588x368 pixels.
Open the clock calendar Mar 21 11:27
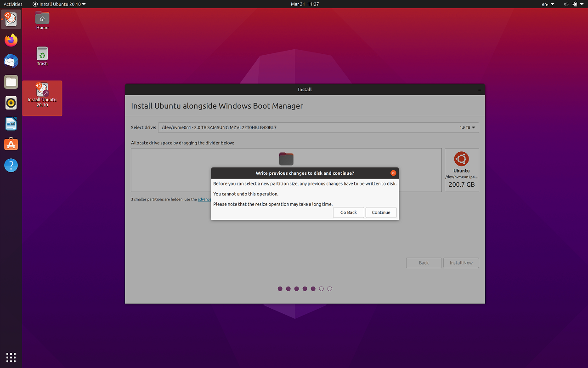tap(305, 4)
